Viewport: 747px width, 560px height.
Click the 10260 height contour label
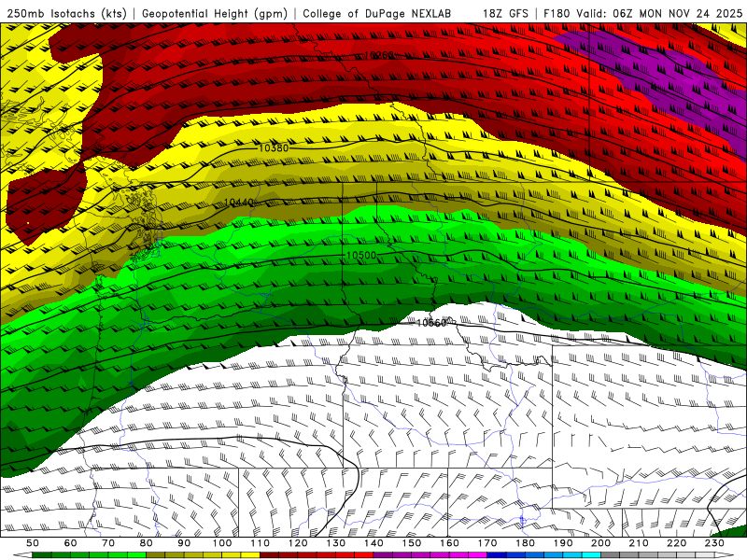tap(379, 56)
